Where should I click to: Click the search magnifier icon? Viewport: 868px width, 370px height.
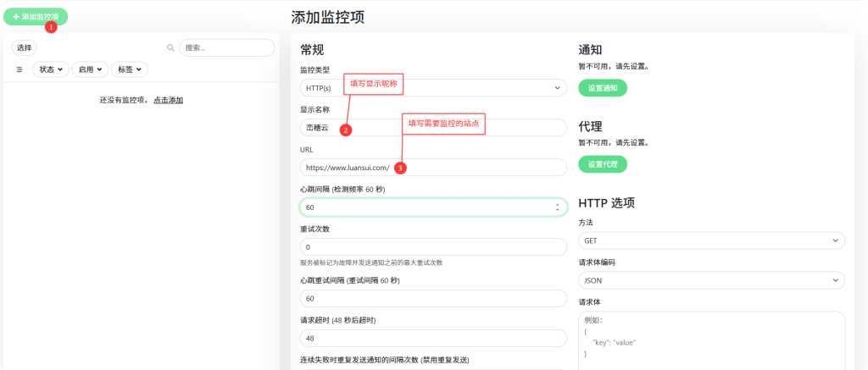point(171,47)
